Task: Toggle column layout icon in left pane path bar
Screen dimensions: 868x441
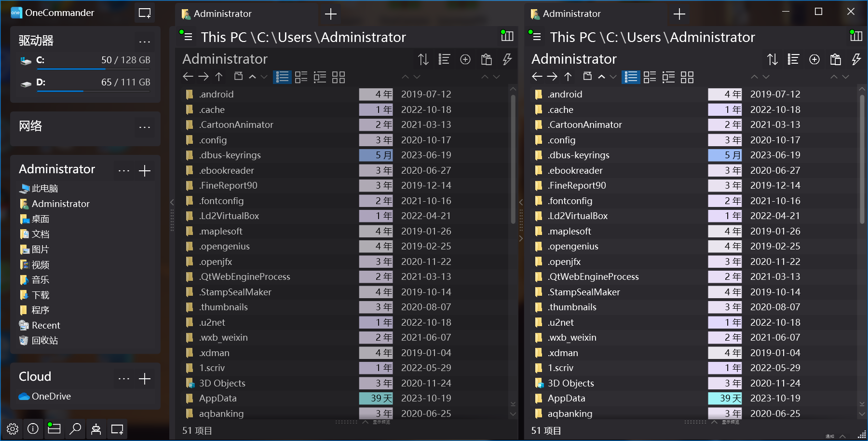Action: coord(507,36)
